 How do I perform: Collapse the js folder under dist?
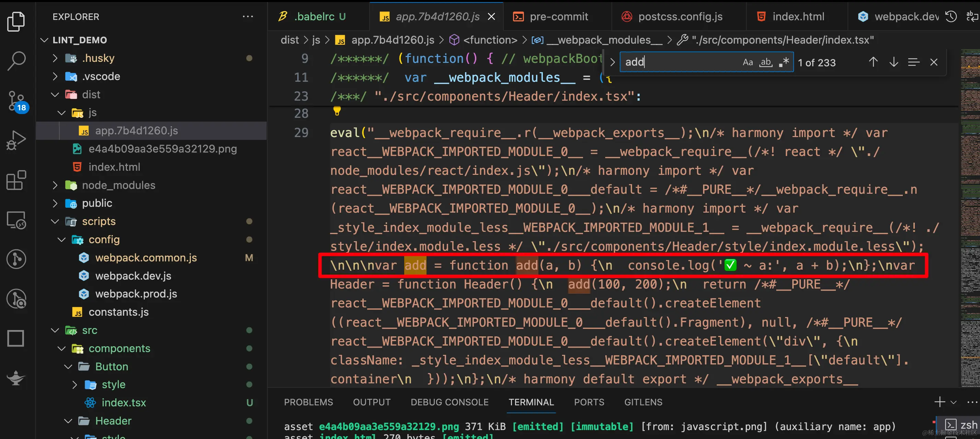(x=62, y=113)
